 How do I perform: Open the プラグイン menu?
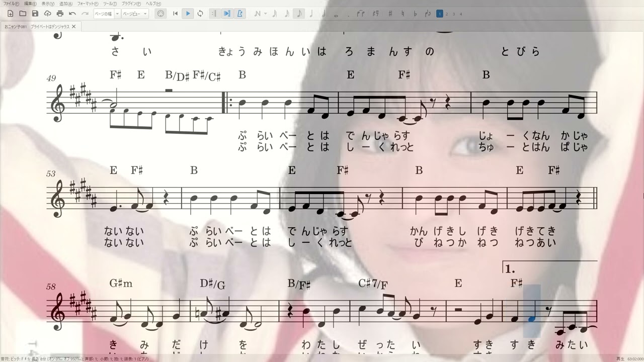131,4
